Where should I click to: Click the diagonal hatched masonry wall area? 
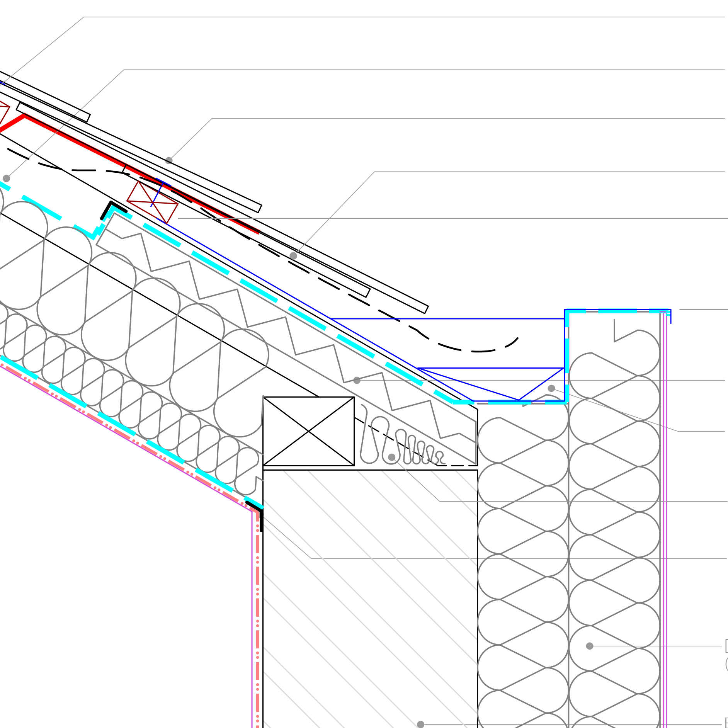(367, 599)
